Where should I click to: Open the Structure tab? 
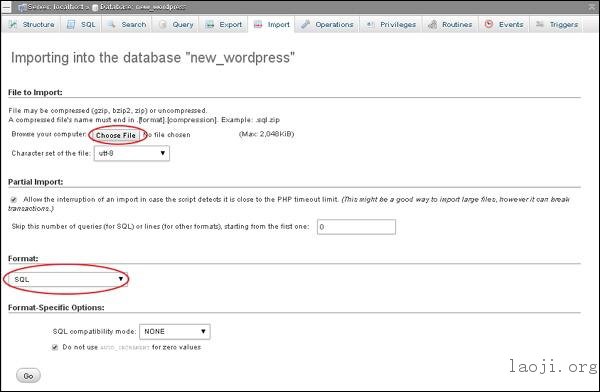(x=31, y=24)
